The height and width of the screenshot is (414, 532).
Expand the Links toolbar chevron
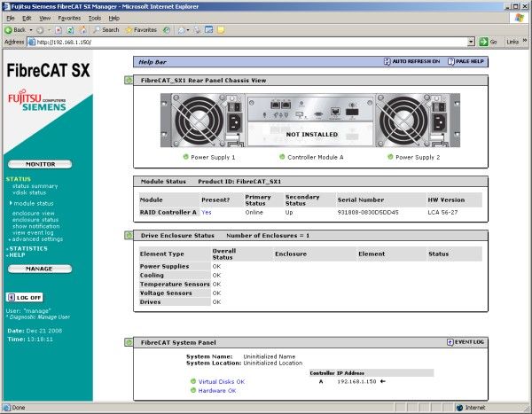click(525, 41)
